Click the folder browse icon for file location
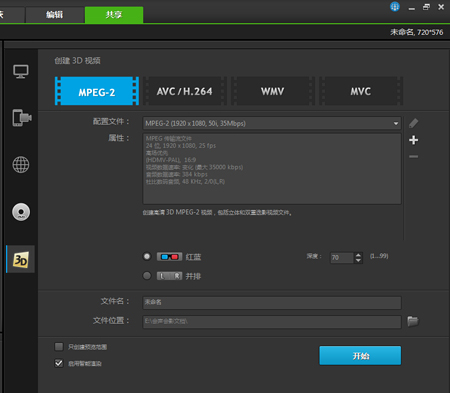This screenshot has height=393, width=450. pos(413,321)
